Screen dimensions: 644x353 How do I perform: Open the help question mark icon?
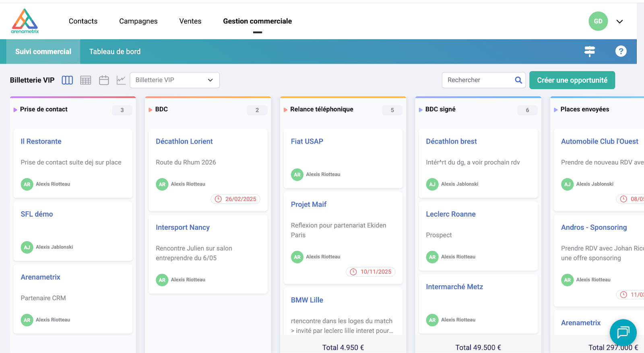click(x=621, y=51)
